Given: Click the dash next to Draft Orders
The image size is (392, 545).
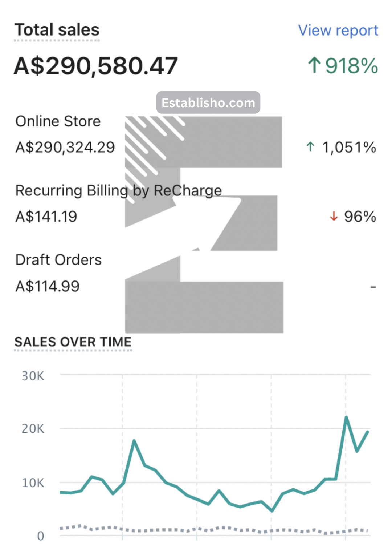Looking at the screenshot, I should (x=373, y=287).
